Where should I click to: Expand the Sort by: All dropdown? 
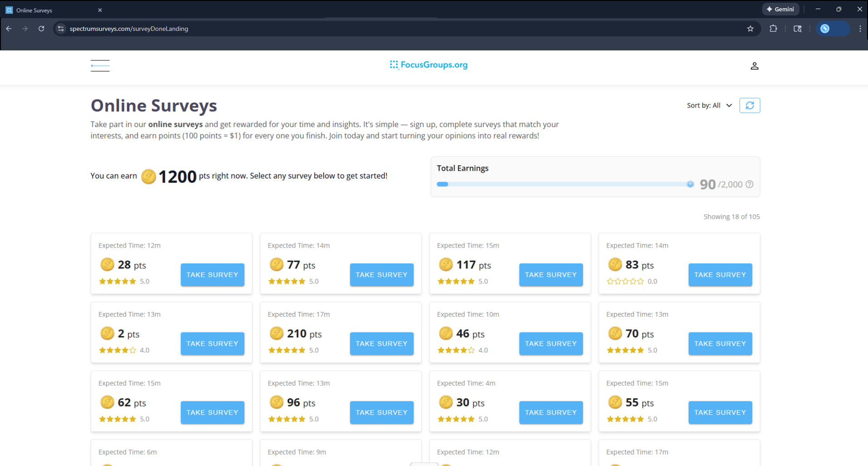[x=709, y=105]
